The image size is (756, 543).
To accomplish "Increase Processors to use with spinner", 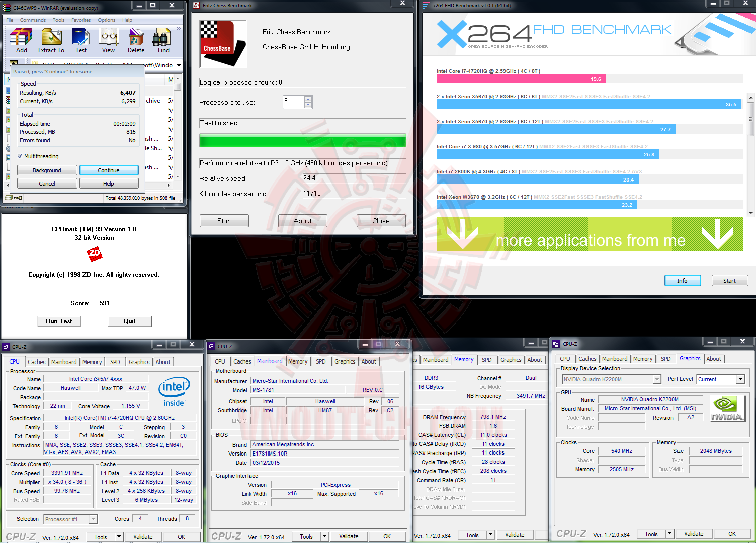I will point(308,99).
